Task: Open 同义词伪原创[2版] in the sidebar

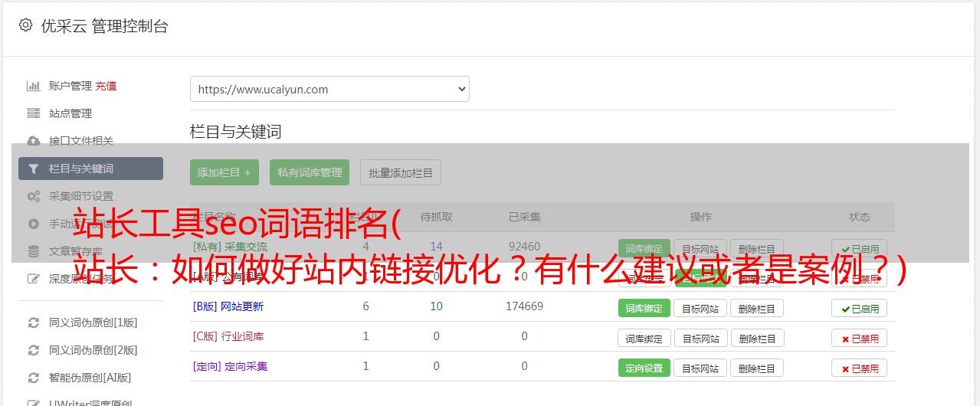Action: point(93,350)
